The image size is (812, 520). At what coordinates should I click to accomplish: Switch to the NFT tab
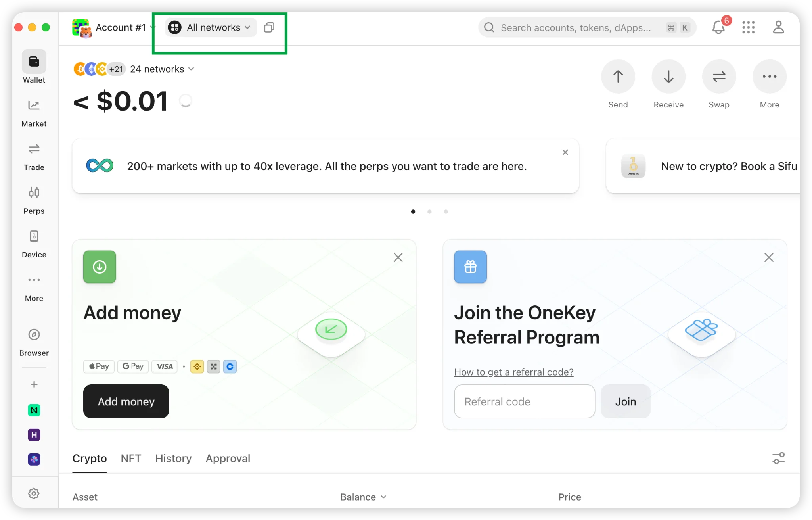(131, 459)
